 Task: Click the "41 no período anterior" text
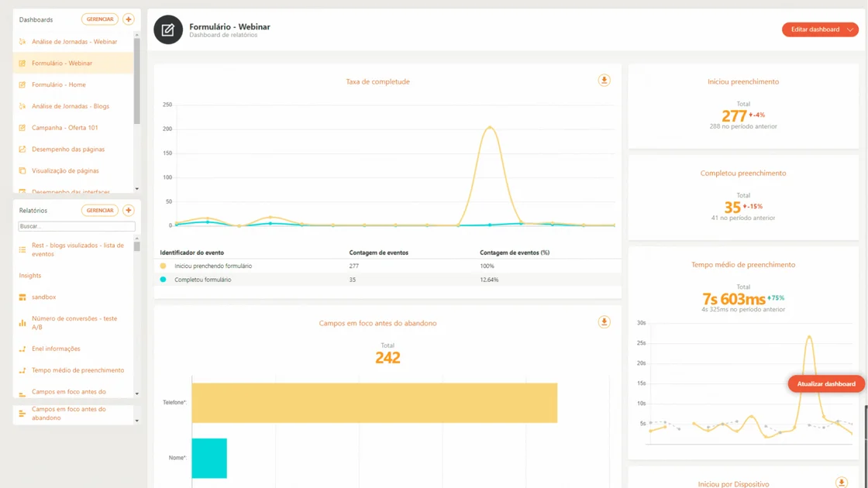(743, 218)
